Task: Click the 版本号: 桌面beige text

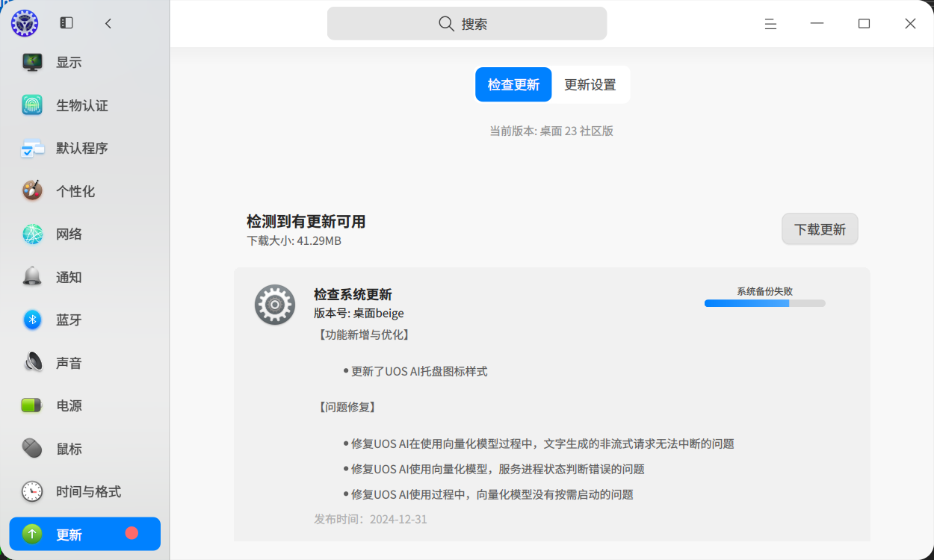Action: [359, 313]
